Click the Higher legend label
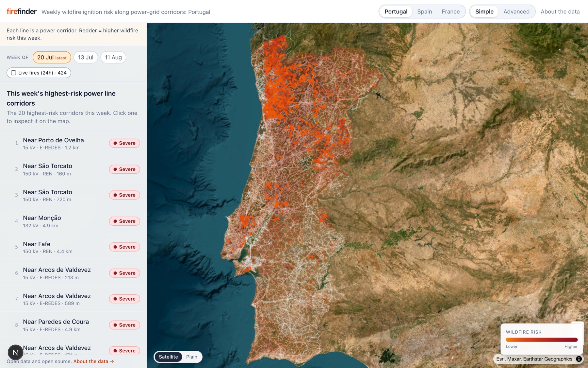This screenshot has height=368, width=588. point(571,346)
